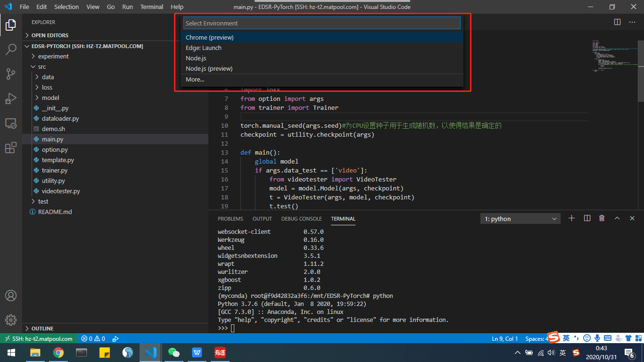The image size is (644, 362).
Task: Open the Explorer view in activity bar
Action: click(x=11, y=25)
